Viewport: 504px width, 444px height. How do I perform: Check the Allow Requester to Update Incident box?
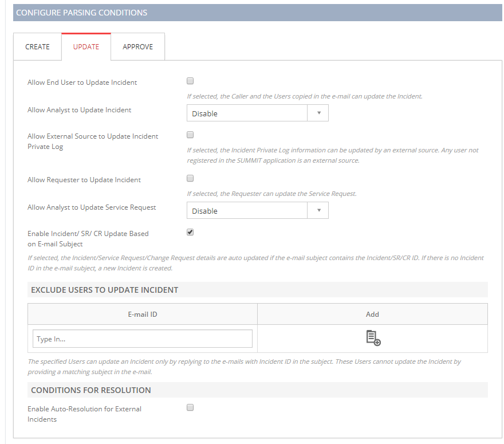tap(190, 178)
